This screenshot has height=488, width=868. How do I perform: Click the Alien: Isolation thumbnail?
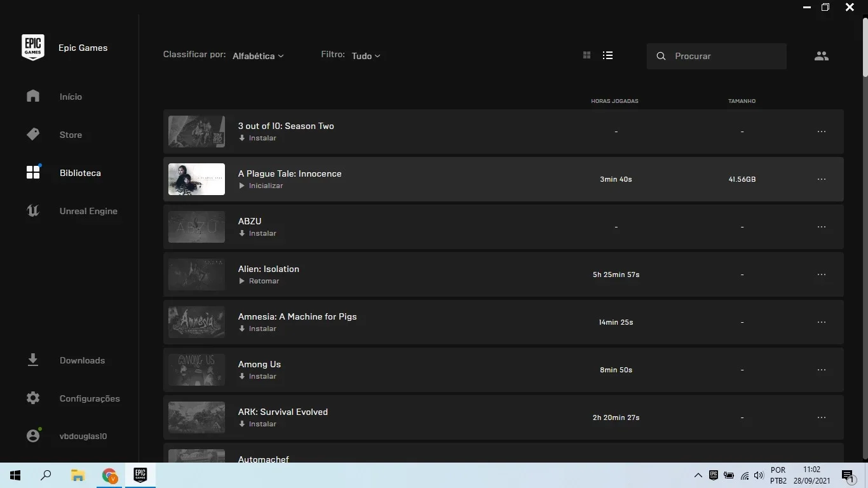pyautogui.click(x=196, y=274)
